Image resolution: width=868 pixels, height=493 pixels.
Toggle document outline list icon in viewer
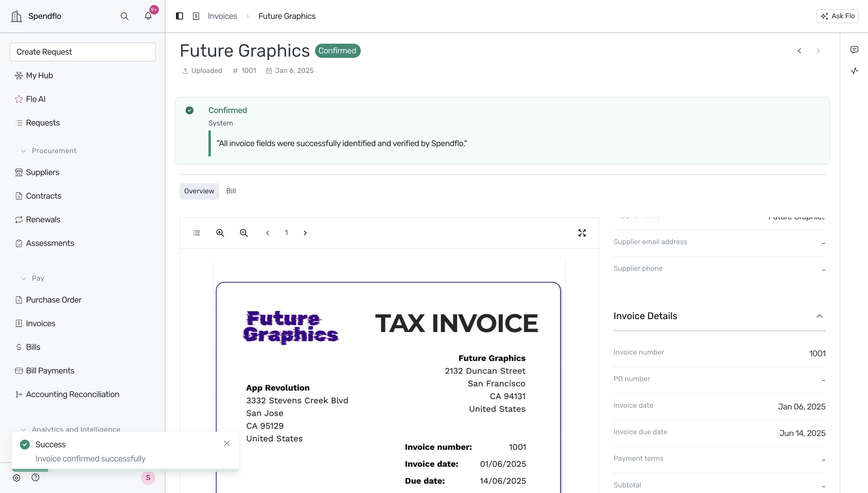click(x=197, y=233)
